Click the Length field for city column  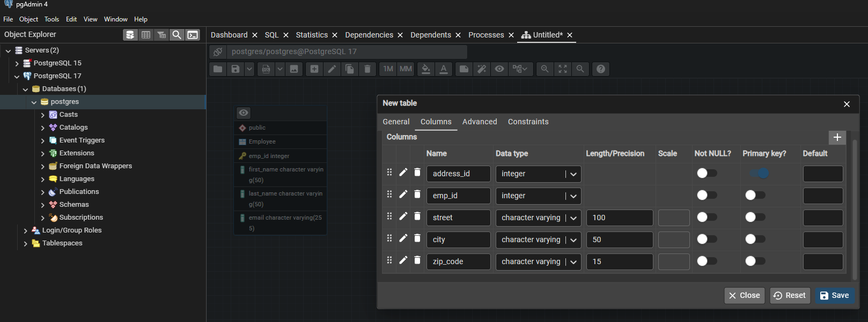[619, 239]
